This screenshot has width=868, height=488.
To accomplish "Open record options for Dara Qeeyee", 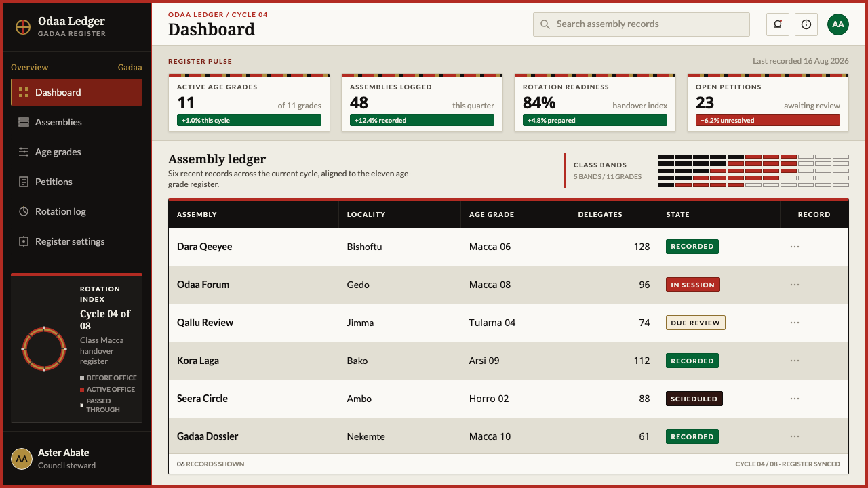I will 795,247.
